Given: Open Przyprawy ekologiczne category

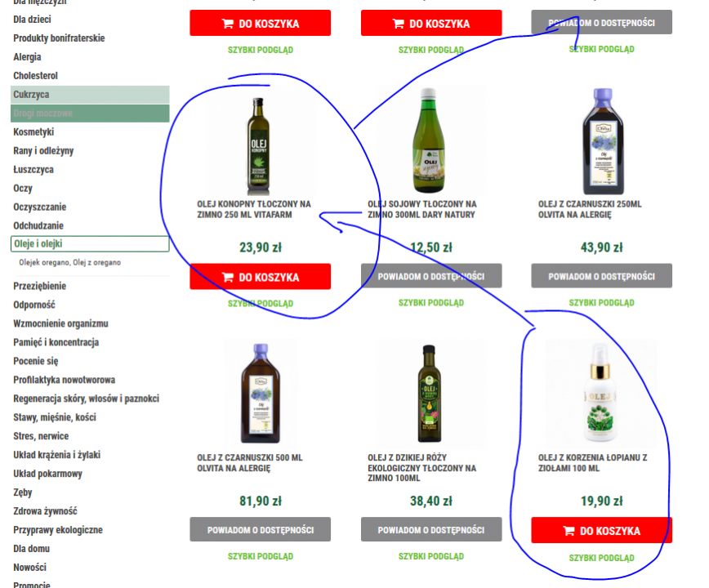Looking at the screenshot, I should click(x=58, y=530).
